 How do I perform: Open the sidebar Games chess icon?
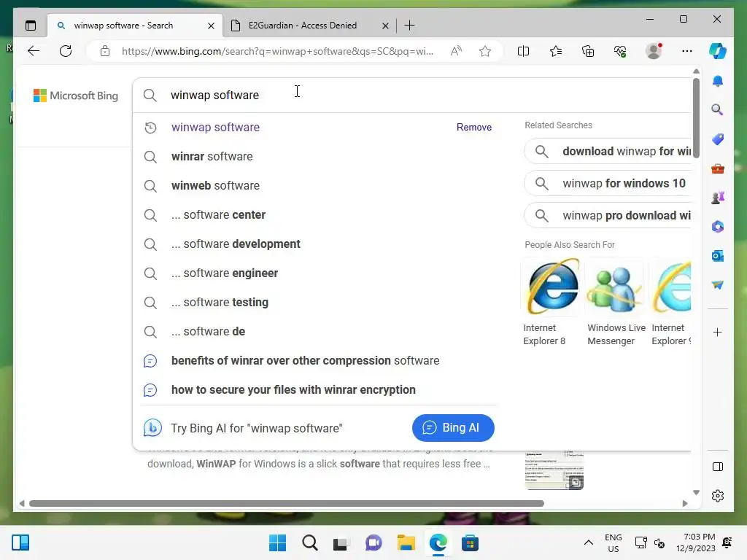point(718,198)
